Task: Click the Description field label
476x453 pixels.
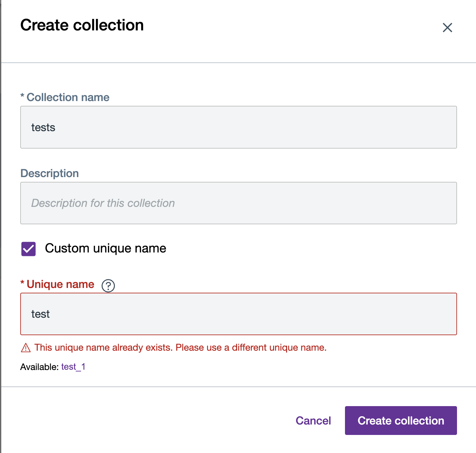Action: point(50,173)
